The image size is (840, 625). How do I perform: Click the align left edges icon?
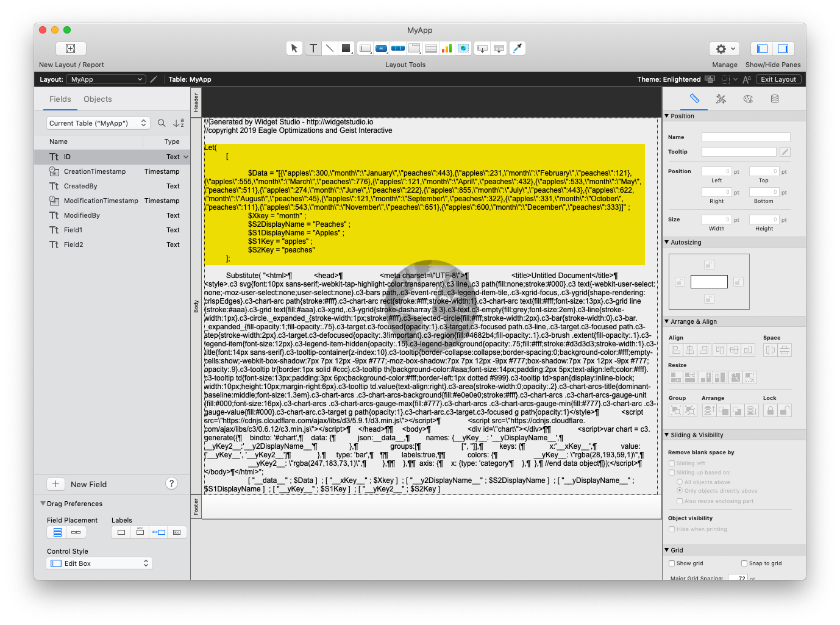675,350
